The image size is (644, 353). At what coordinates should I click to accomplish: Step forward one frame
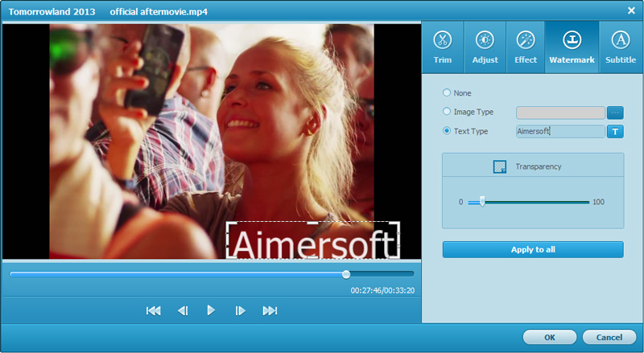(x=240, y=310)
